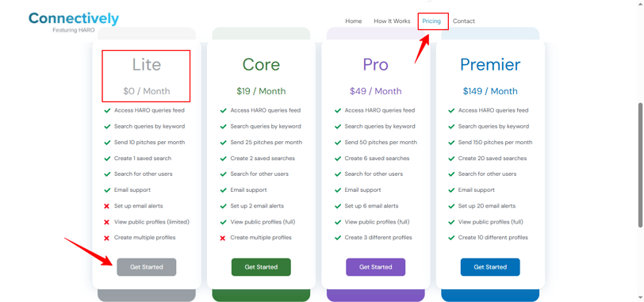
Task: Open the Home navigation link
Action: [x=353, y=21]
